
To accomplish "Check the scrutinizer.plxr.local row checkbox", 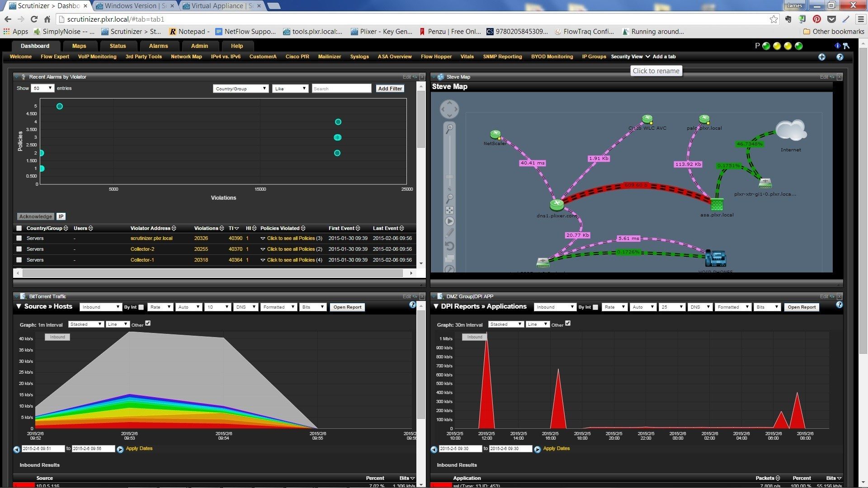I will click(19, 238).
